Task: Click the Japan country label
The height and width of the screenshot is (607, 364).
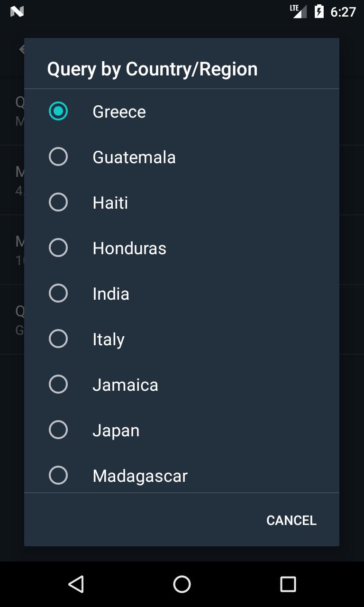Action: click(x=116, y=431)
